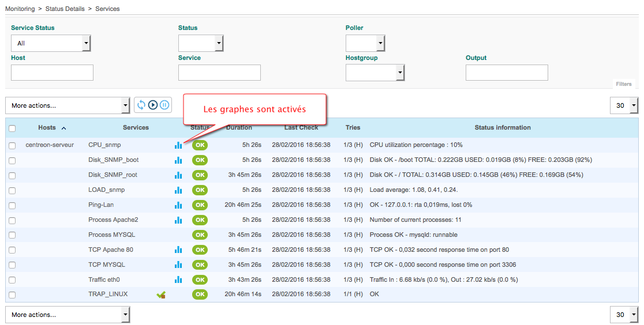Open the centreon-serveur host link
This screenshot has height=325, width=644.
[x=50, y=145]
